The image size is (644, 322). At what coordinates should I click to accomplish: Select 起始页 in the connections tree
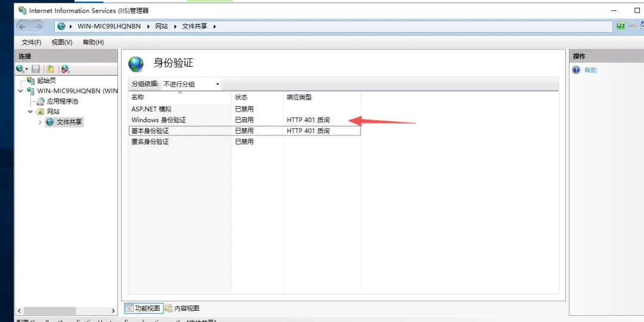[x=47, y=80]
